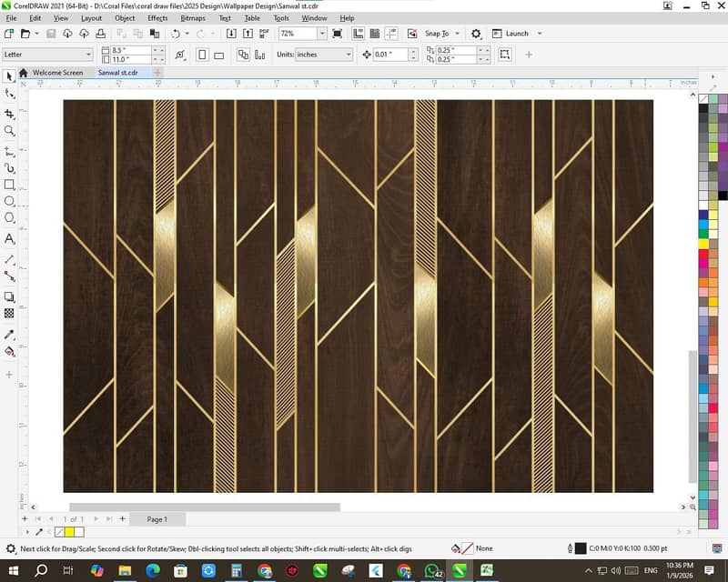The width and height of the screenshot is (728, 582).
Task: Select the Artistic Media tool
Action: 9,168
